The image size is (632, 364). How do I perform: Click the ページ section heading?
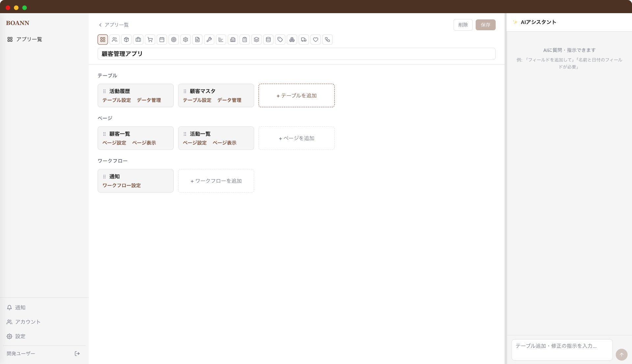point(105,118)
